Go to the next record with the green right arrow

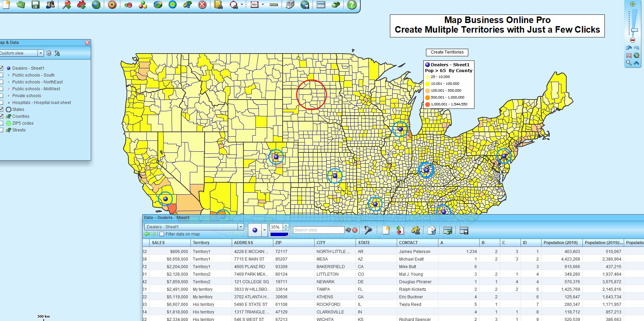click(153, 234)
